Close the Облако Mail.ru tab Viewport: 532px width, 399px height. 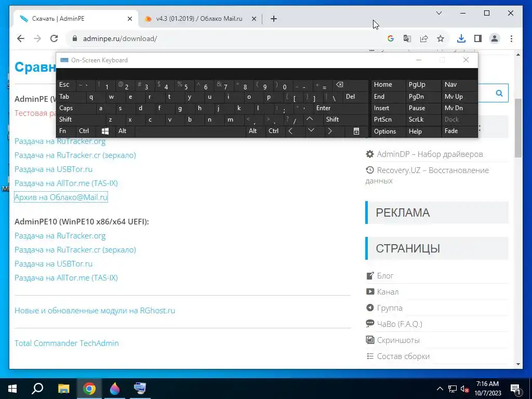click(x=254, y=19)
